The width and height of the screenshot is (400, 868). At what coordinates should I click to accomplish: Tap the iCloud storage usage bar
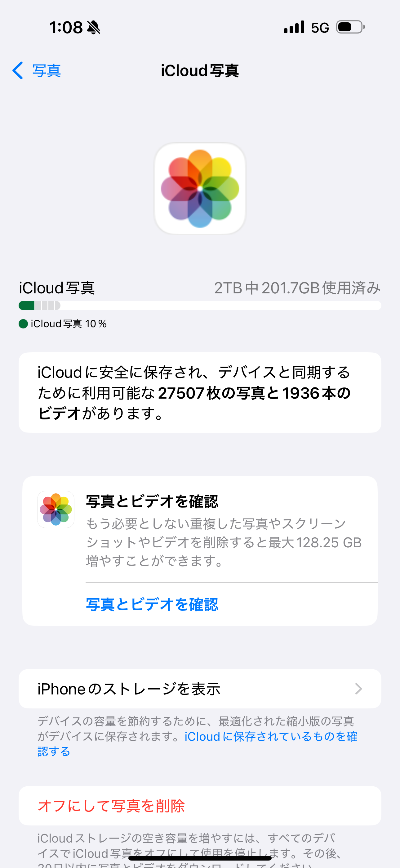coord(200,305)
